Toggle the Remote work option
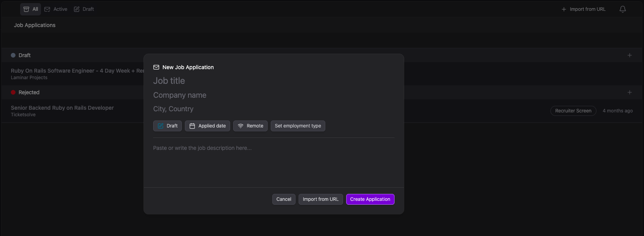Image resolution: width=644 pixels, height=236 pixels. (250, 126)
